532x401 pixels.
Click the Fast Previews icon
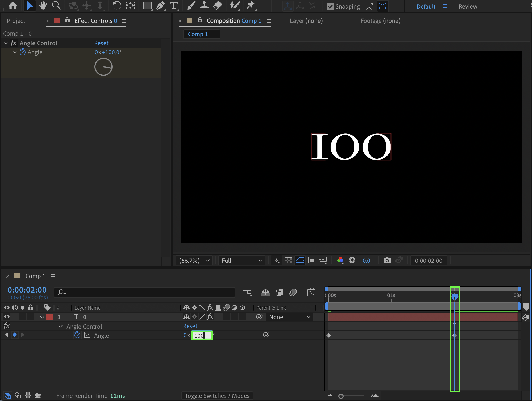277,261
